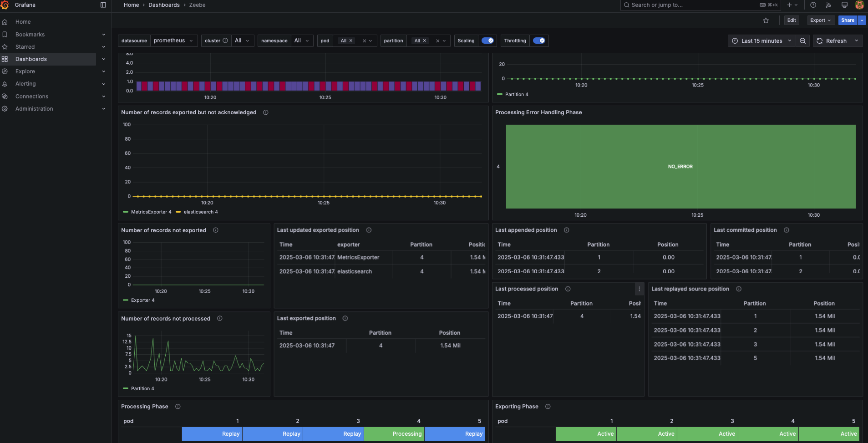Open the Last 15 minutes time picker
Viewport: 868px width, 443px height.
[761, 41]
